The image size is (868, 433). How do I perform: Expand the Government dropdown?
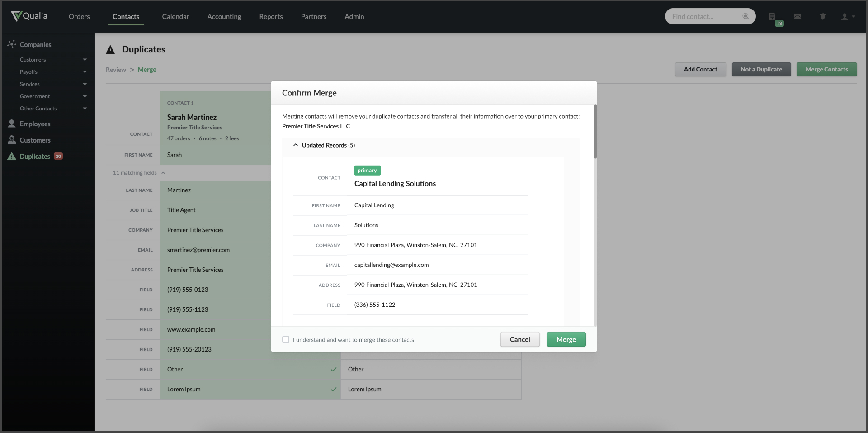(x=85, y=96)
